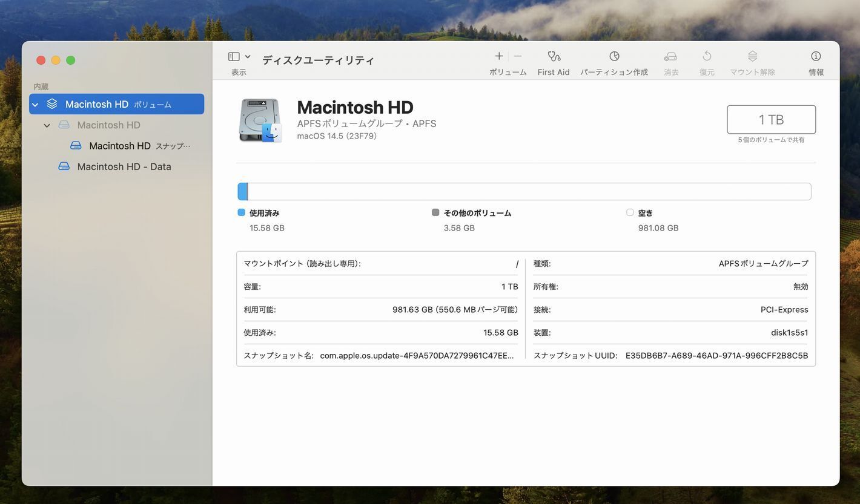This screenshot has width=860, height=504.
Task: Click the info (情報) toolbar icon
Action: point(816,56)
